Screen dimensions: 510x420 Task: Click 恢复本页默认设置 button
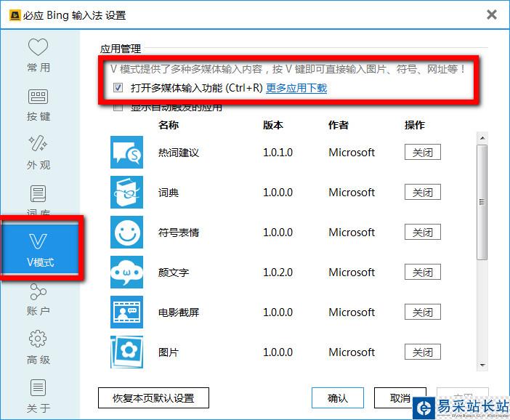pos(153,397)
